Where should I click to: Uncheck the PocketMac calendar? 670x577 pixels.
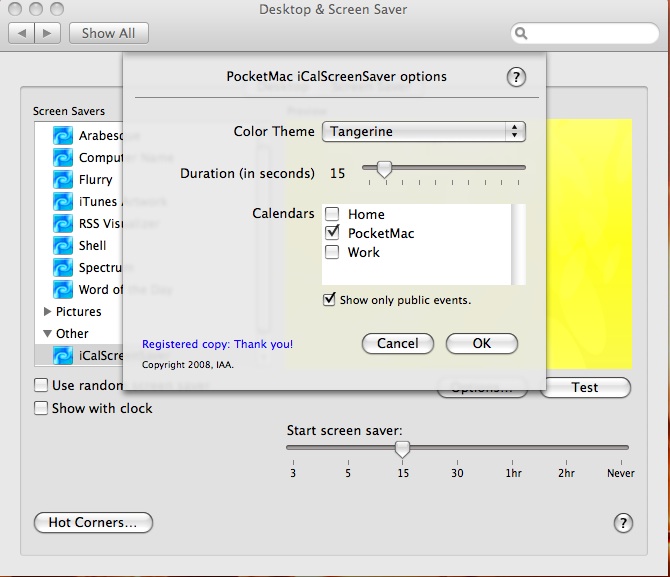pos(332,233)
